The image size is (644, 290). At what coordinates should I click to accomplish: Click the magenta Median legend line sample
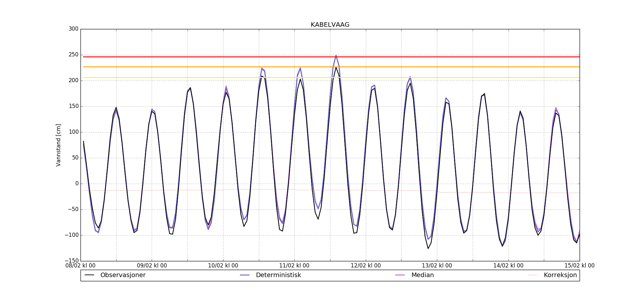[x=400, y=275]
